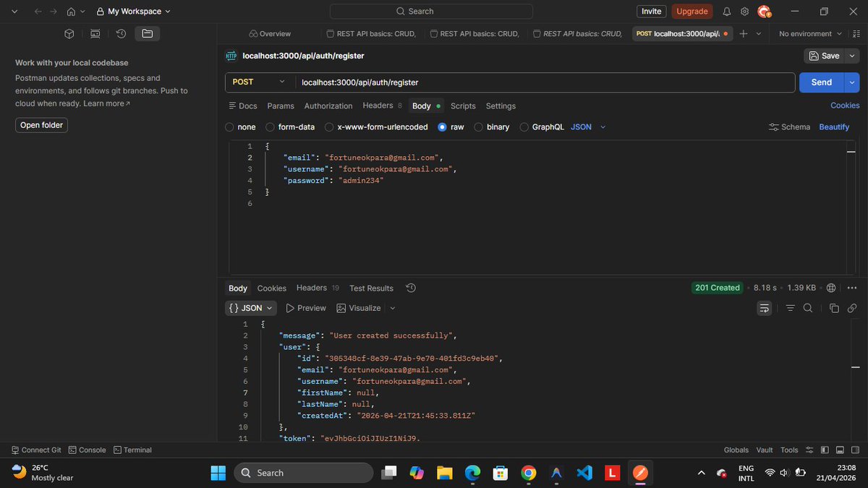Viewport: 868px width, 488px height.
Task: Expand the Visualize options chevron
Action: click(393, 308)
